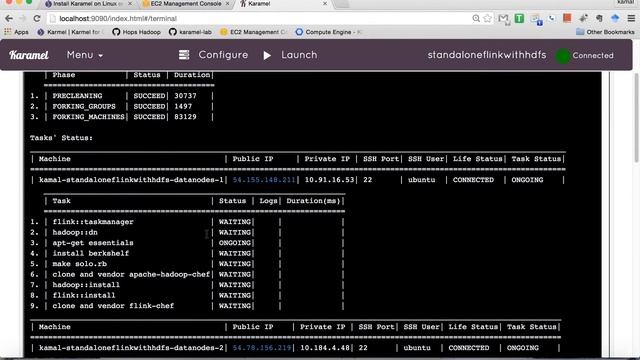Open the Karmel bookmark
The height and width of the screenshot is (360, 640).
(70, 32)
